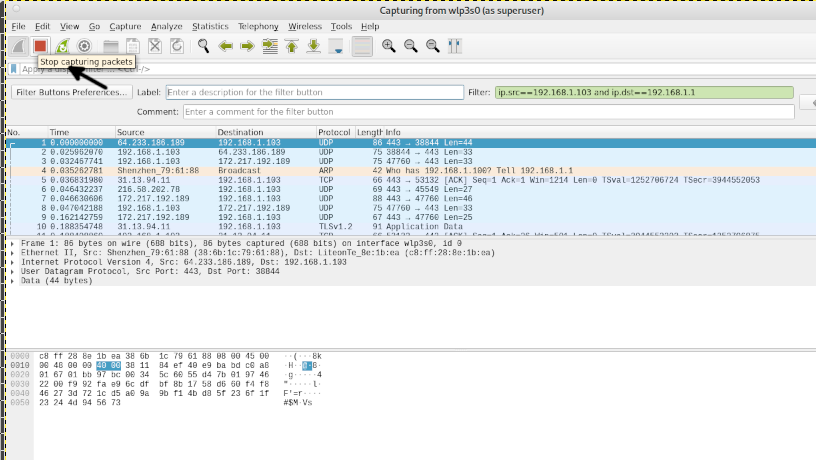Expand Internet Protocol Version 4 row
The width and height of the screenshot is (816, 460).
(12, 262)
